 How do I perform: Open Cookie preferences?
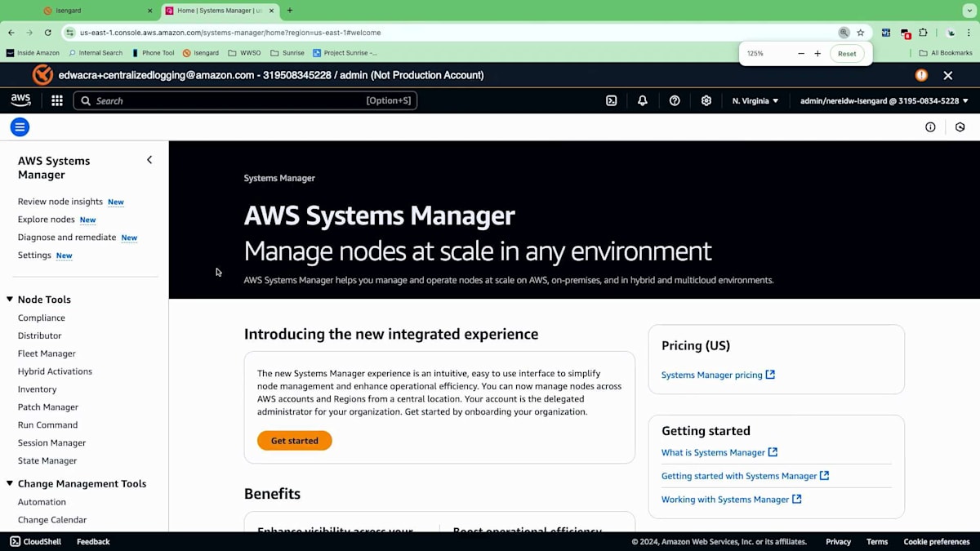pyautogui.click(x=937, y=542)
